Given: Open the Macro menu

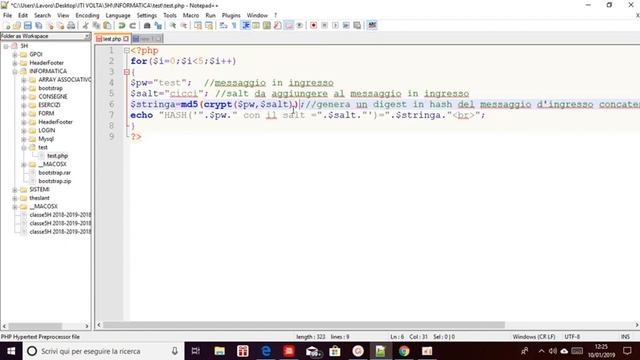Looking at the screenshot, I should pos(191,16).
